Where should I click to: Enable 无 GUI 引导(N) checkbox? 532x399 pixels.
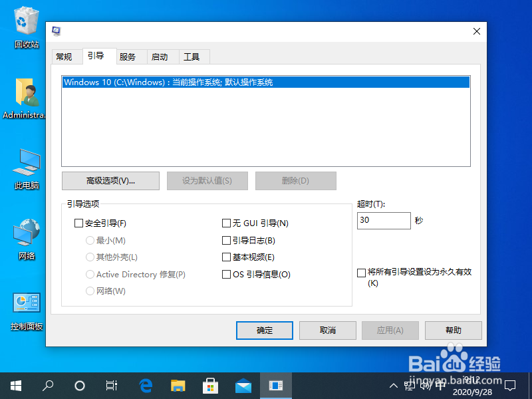[x=226, y=223]
